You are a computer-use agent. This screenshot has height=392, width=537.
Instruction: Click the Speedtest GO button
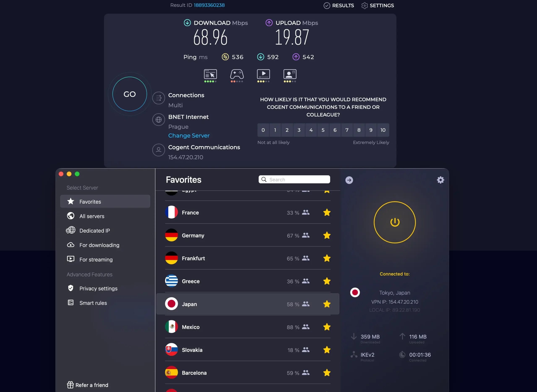click(130, 94)
